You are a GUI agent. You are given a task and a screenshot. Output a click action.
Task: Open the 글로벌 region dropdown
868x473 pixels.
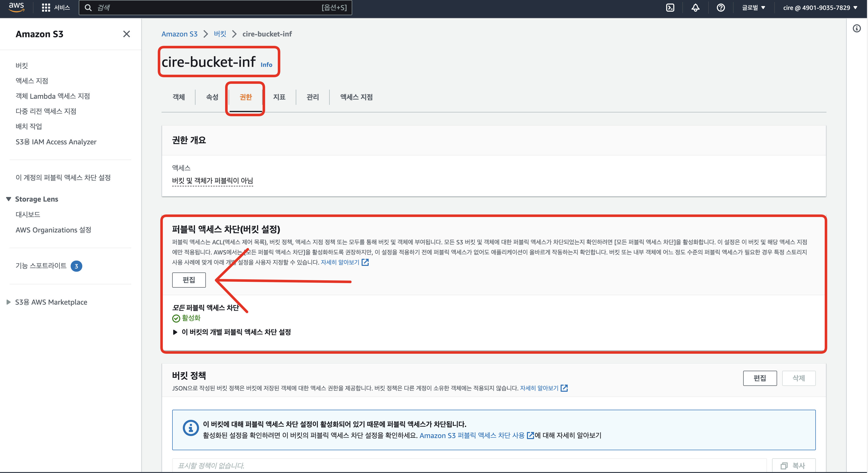(754, 7)
